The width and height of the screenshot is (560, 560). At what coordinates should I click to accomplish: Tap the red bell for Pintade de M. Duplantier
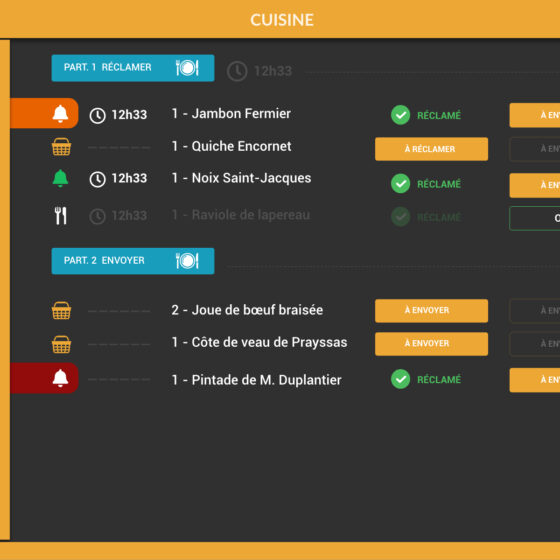click(60, 378)
